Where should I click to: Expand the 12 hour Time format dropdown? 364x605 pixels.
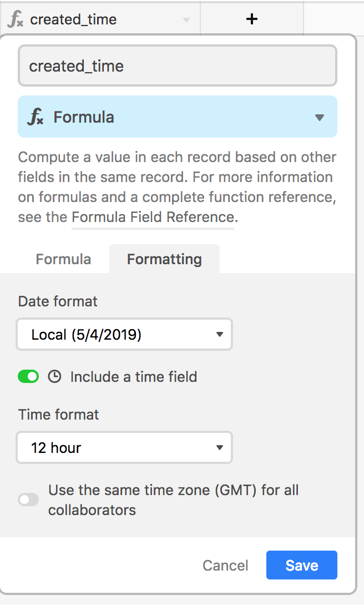(124, 448)
